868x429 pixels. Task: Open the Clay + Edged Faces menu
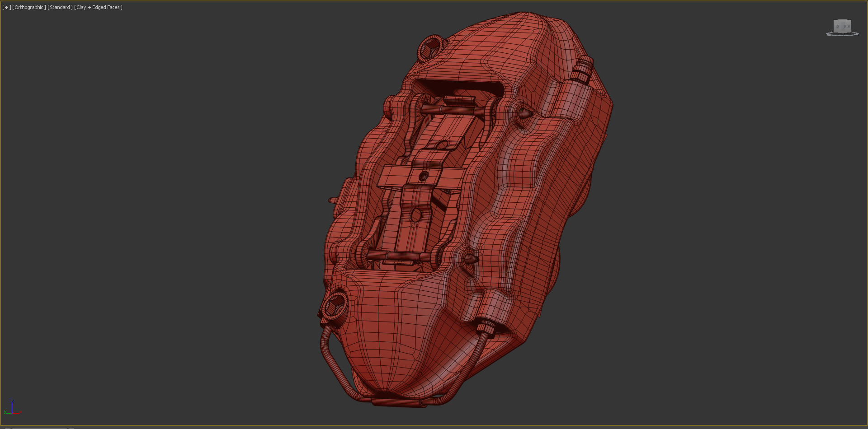[x=99, y=7]
